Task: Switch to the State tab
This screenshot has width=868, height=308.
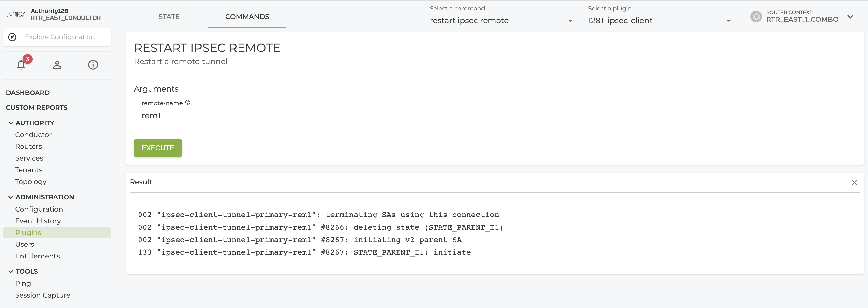Action: tap(169, 17)
